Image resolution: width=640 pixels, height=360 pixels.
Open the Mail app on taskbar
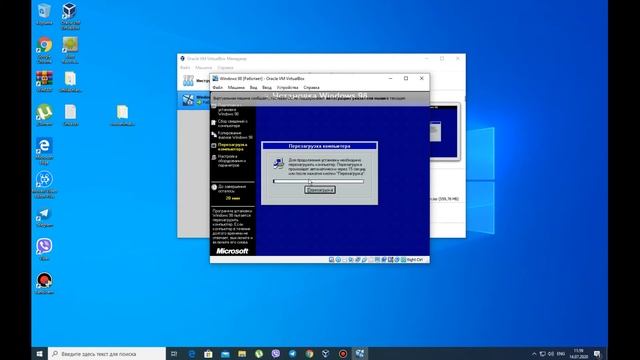(x=225, y=353)
